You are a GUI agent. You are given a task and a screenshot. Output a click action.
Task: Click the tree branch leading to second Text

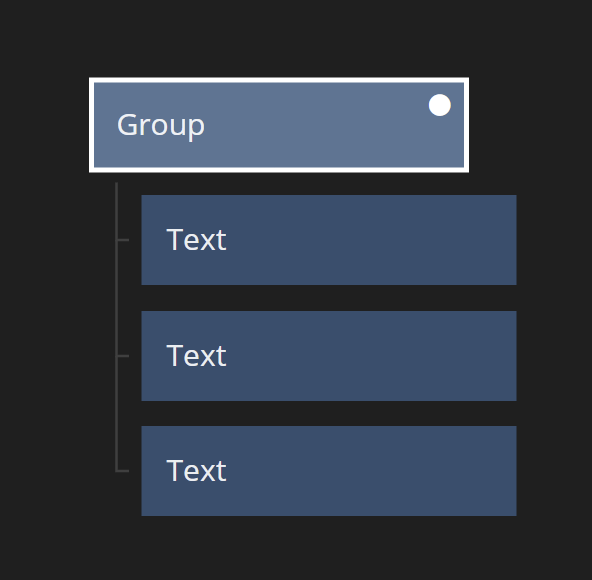(123, 356)
